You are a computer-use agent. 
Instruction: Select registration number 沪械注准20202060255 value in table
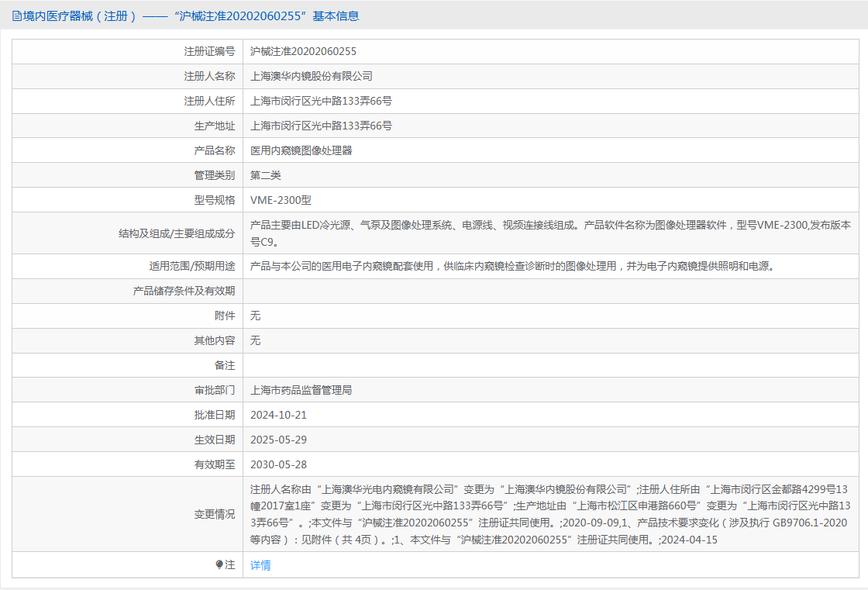(x=303, y=51)
